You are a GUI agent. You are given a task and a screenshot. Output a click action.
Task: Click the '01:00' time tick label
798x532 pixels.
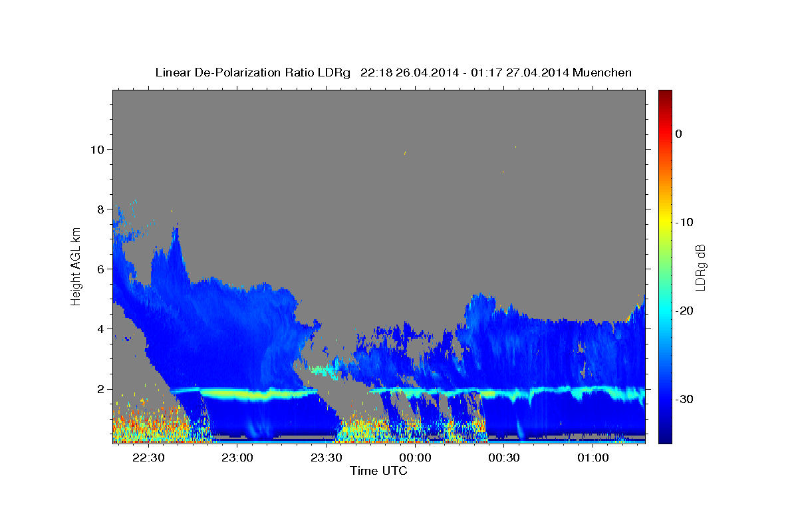point(593,458)
